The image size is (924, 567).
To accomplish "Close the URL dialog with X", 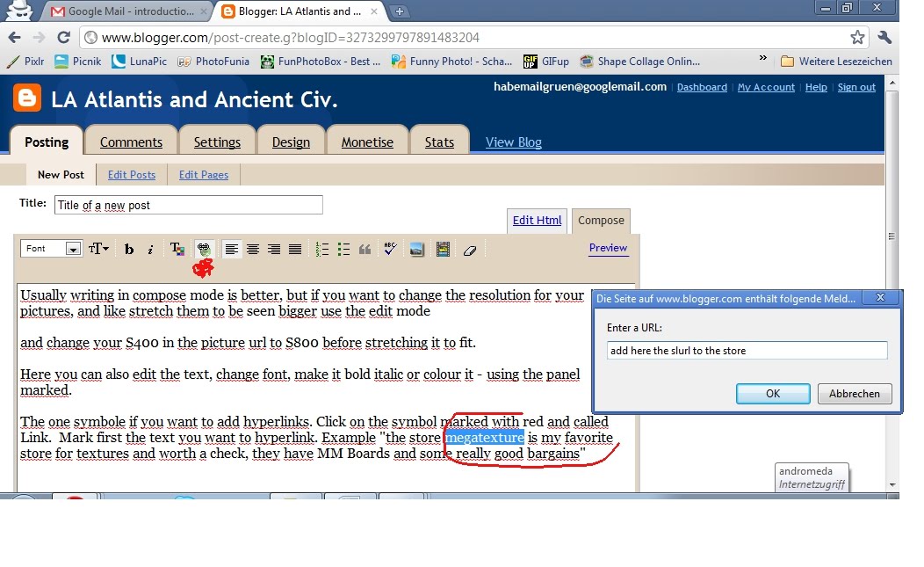I will [x=880, y=297].
